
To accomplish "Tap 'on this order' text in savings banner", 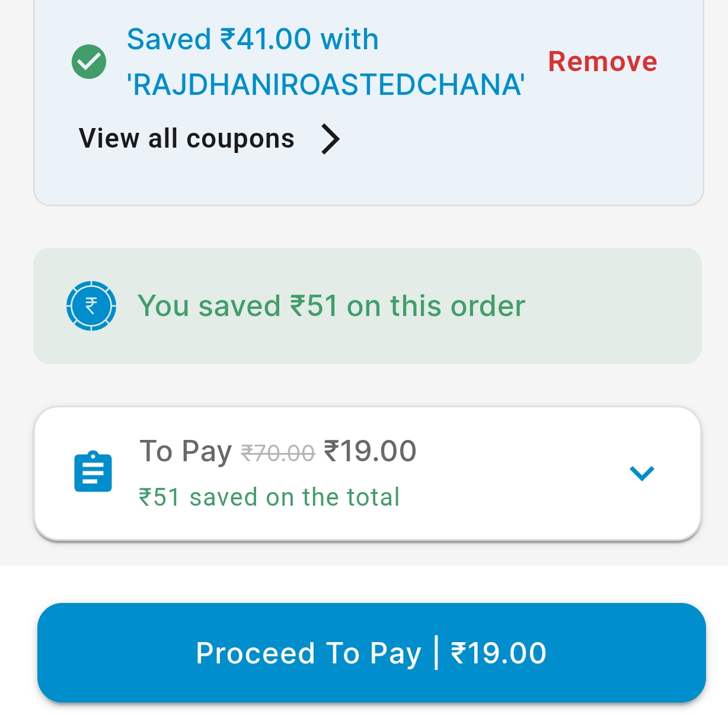I will pos(436,307).
